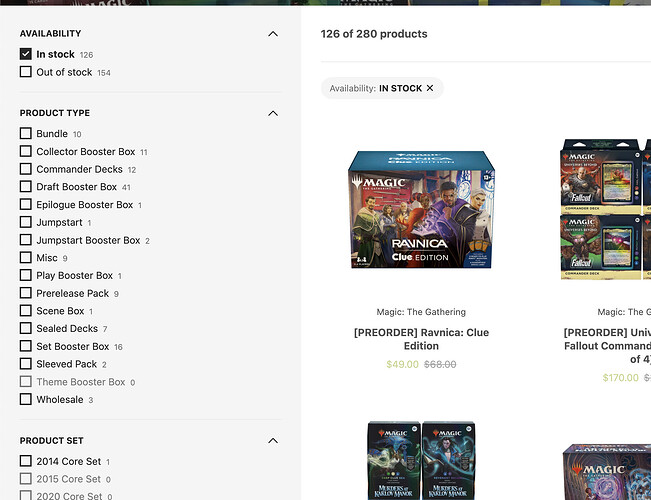Select the Sealed Decks checkbox
This screenshot has width=651, height=500.
[x=26, y=328]
